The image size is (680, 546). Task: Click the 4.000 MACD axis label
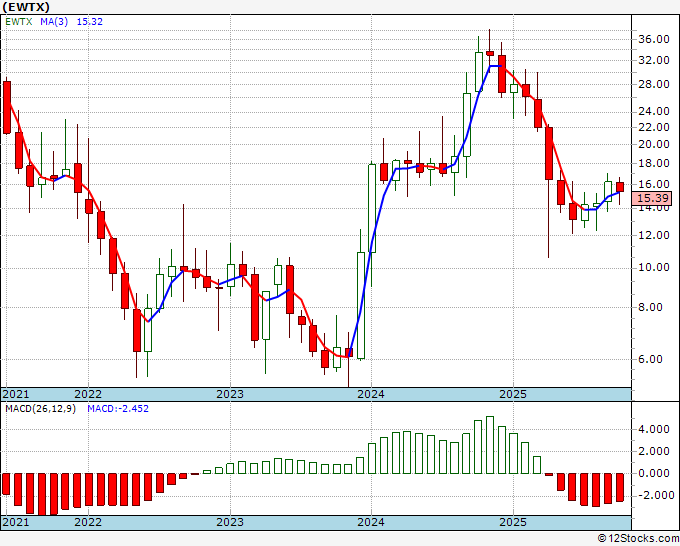[x=654, y=430]
